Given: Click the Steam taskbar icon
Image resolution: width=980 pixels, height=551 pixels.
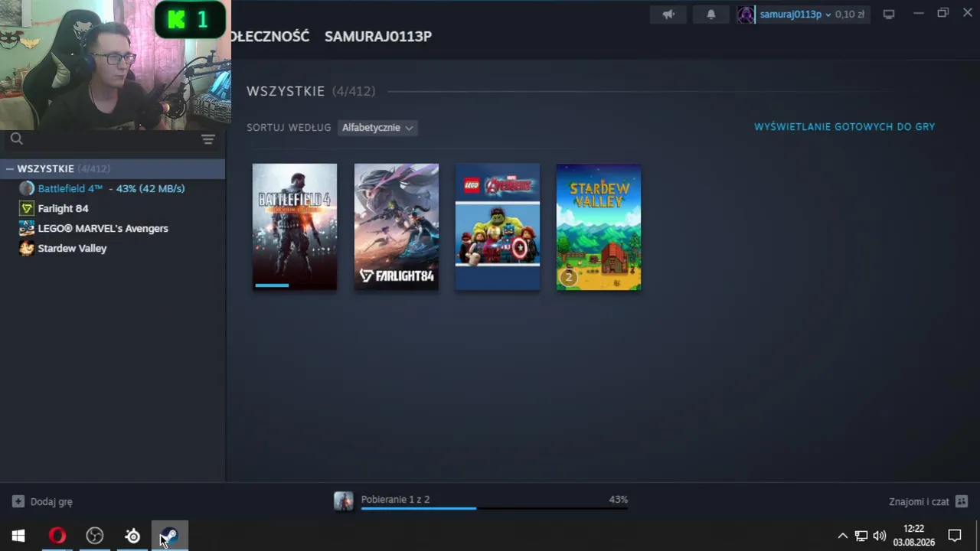Looking at the screenshot, I should [x=170, y=536].
